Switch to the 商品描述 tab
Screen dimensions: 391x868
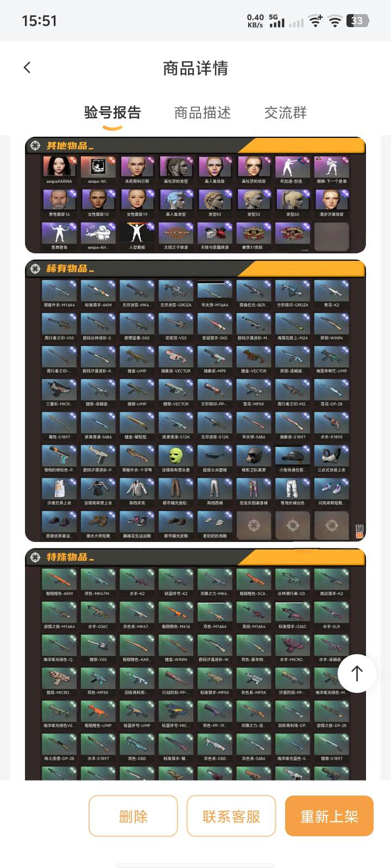(x=203, y=112)
